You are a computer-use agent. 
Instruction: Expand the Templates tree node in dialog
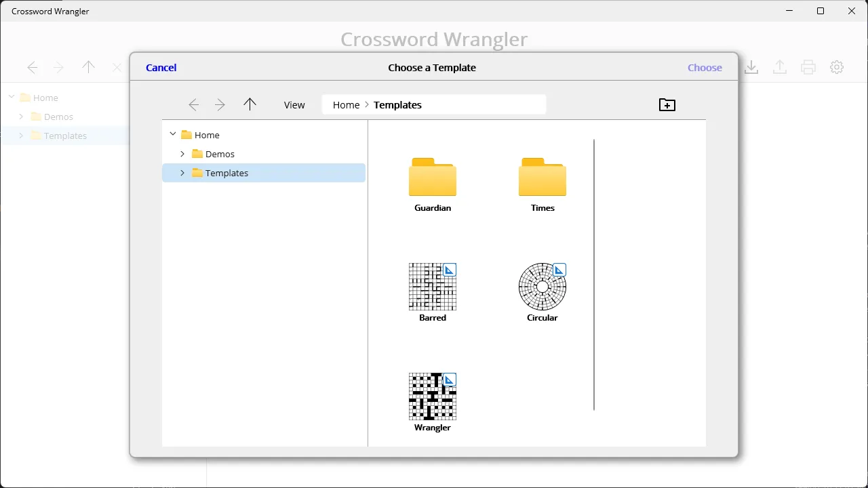click(x=182, y=173)
